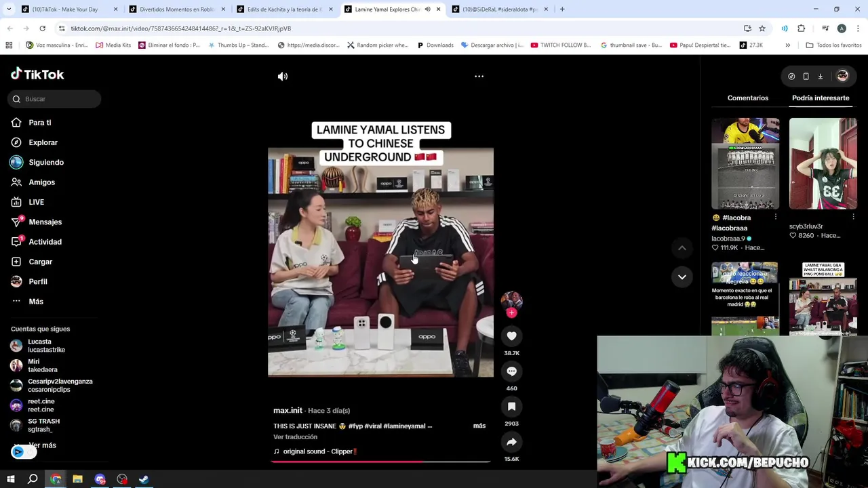
Task: Open the profile avatar in top-right pill
Action: point(842,77)
